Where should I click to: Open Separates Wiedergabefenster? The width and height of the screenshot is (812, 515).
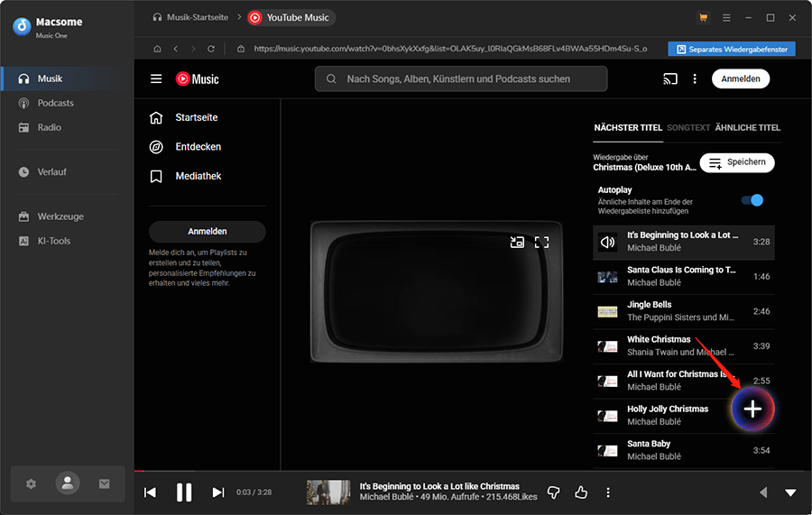pos(732,50)
